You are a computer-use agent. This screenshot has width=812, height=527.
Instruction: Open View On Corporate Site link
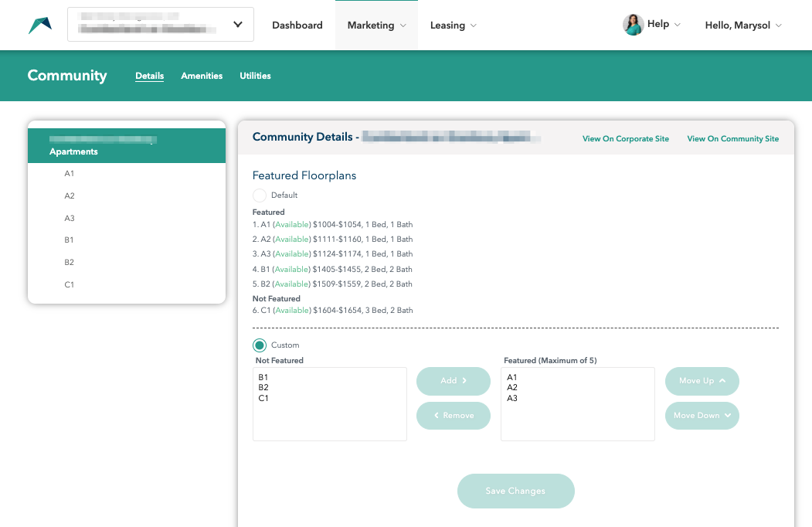(x=626, y=139)
